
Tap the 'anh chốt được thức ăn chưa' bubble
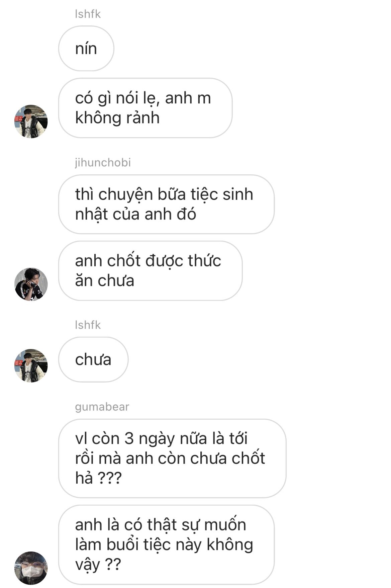point(150,271)
